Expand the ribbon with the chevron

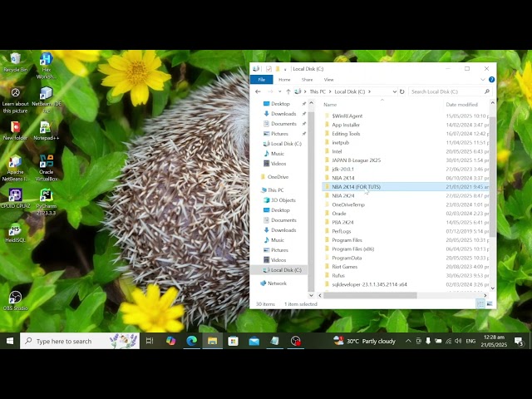click(x=482, y=80)
